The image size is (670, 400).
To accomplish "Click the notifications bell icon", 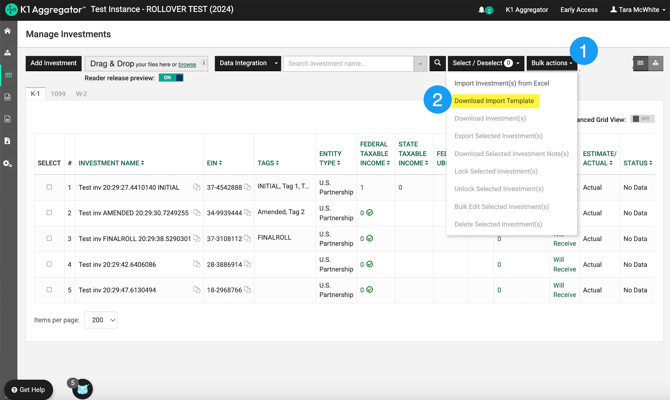I will (x=482, y=10).
